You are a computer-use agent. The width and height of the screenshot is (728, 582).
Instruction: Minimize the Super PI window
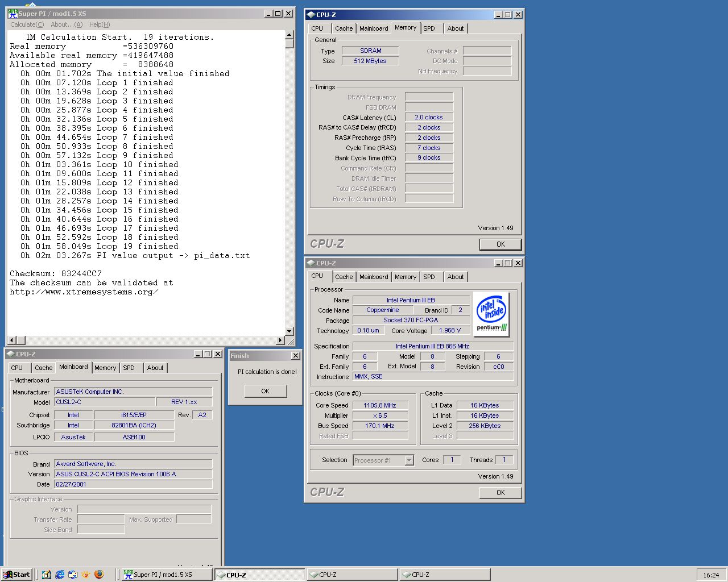coord(268,13)
